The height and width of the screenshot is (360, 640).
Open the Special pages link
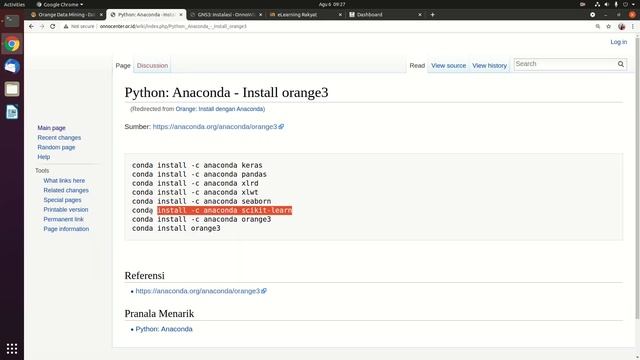coord(62,200)
